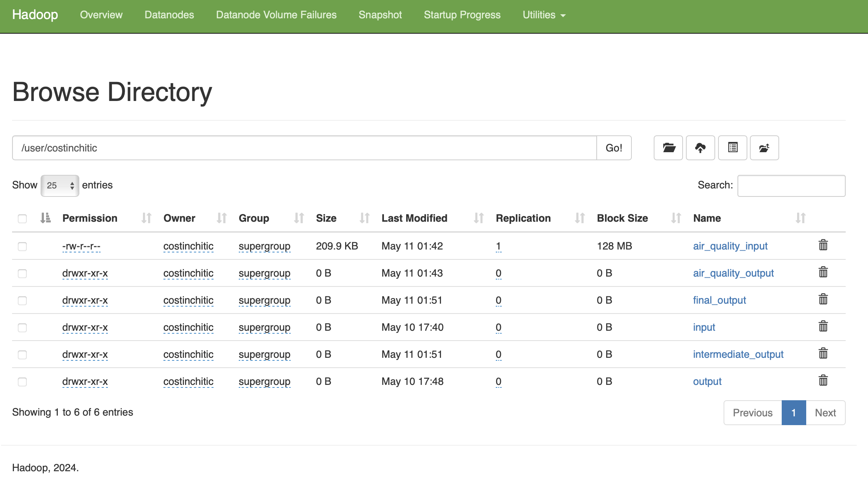This screenshot has width=868, height=480.
Task: Edit group supergroup of final_output row
Action: 264,300
